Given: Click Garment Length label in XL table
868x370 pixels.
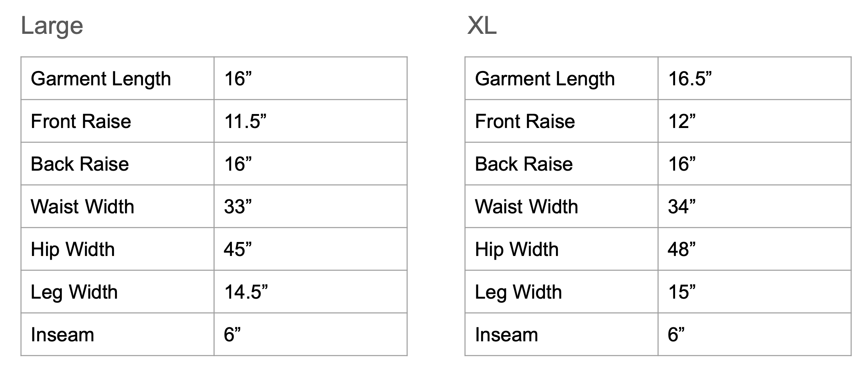Looking at the screenshot, I should click(x=545, y=79).
